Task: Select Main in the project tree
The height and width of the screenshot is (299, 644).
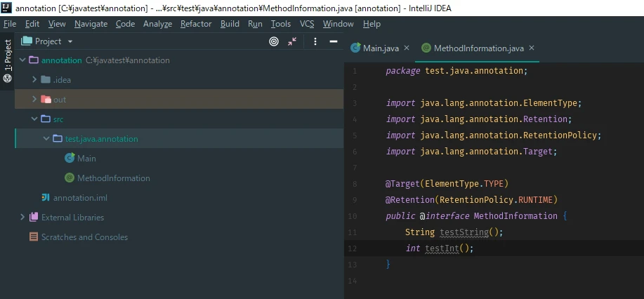Action: [86, 159]
